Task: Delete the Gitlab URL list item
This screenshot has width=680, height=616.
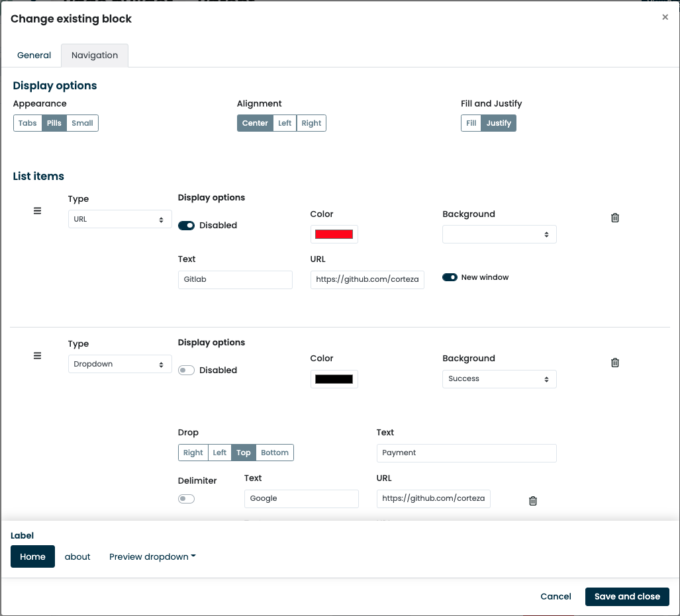Action: pos(615,218)
